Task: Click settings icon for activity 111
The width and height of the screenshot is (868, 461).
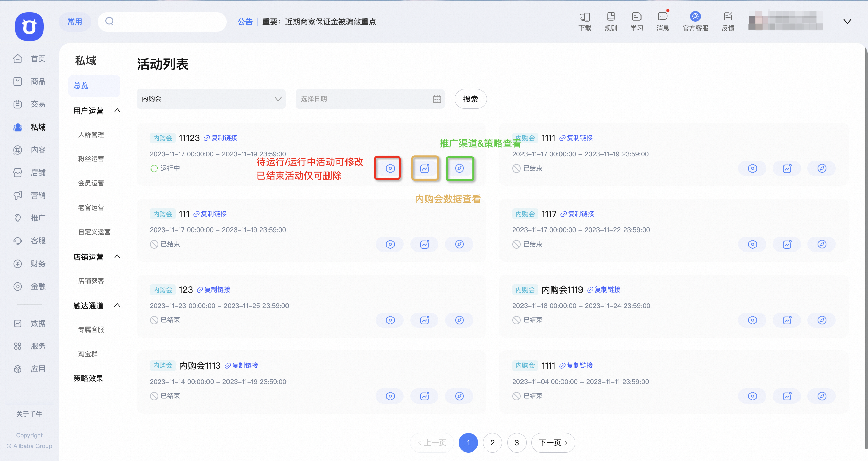Action: (x=390, y=244)
